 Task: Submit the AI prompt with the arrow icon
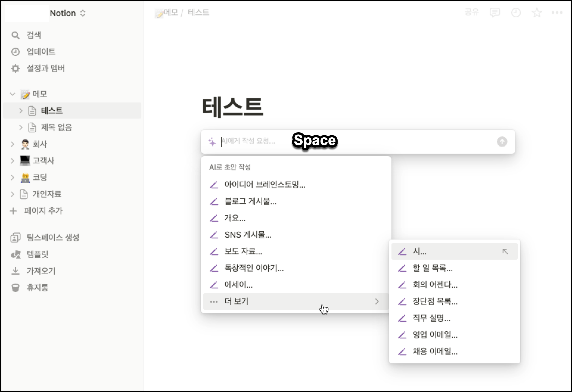pos(502,142)
